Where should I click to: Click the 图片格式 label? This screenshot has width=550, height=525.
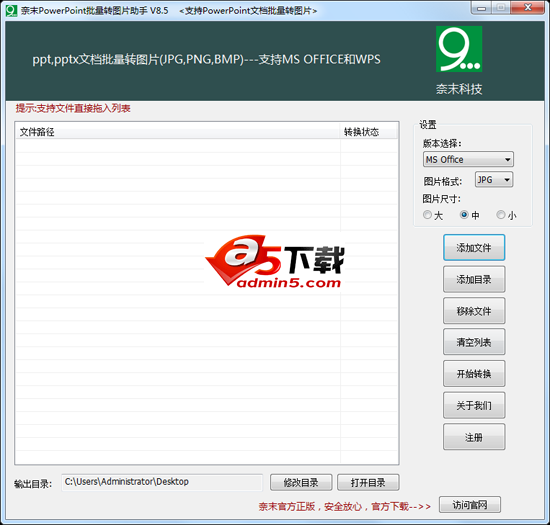tap(443, 181)
